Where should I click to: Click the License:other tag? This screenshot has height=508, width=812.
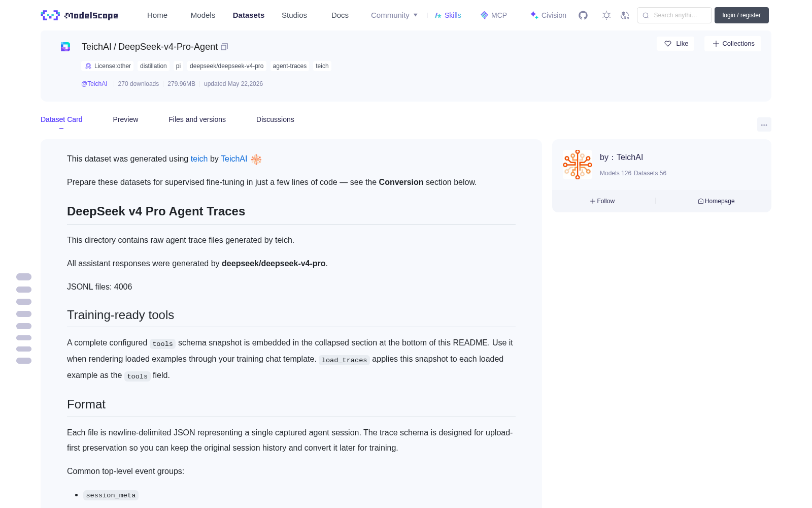[108, 66]
